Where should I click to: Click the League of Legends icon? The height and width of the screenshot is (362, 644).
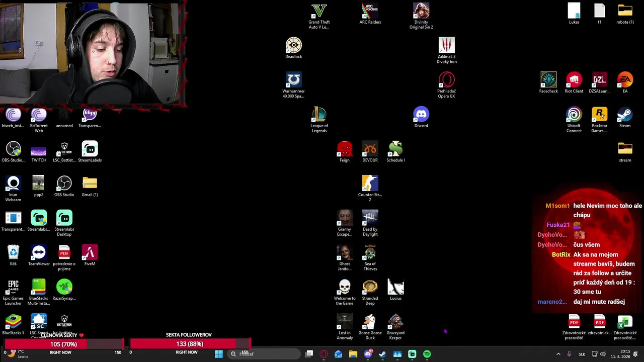[319, 120]
